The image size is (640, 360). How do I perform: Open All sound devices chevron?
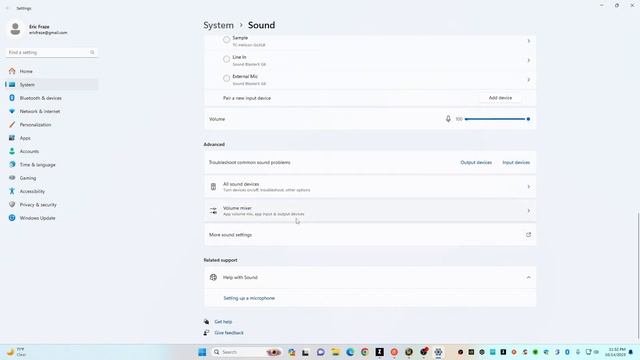coord(529,187)
